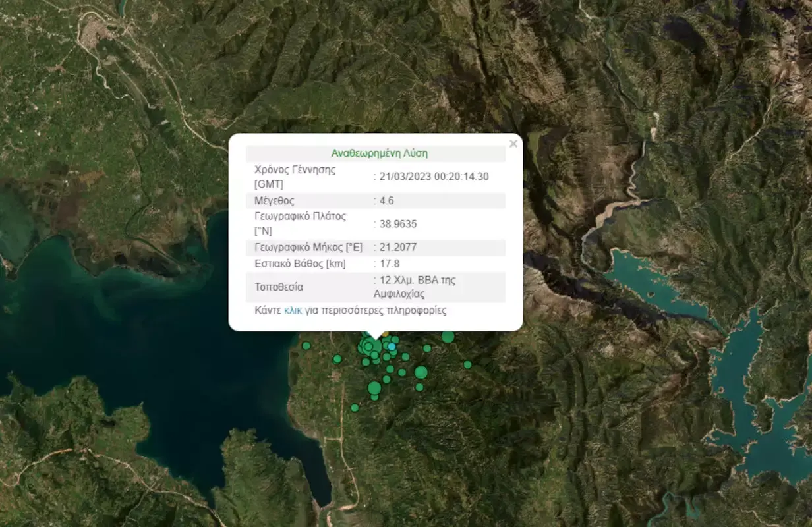
Task: Close the earthquake info popup
Action: point(513,144)
